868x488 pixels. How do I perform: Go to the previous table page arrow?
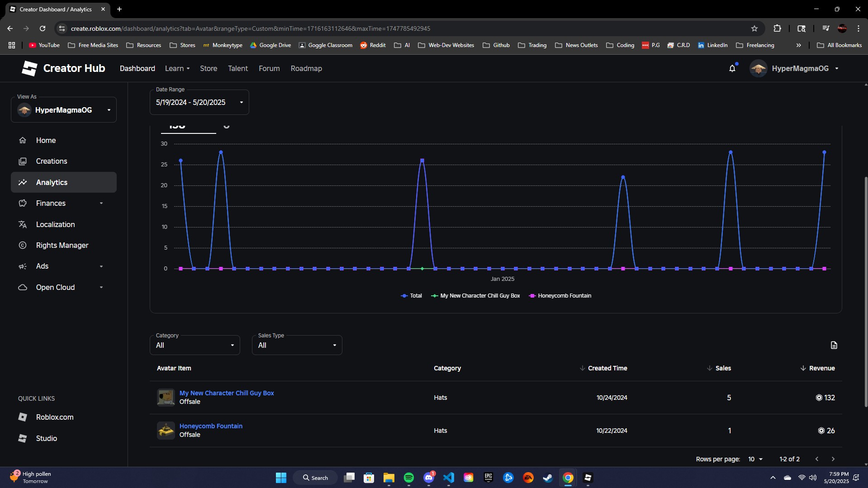(817, 459)
